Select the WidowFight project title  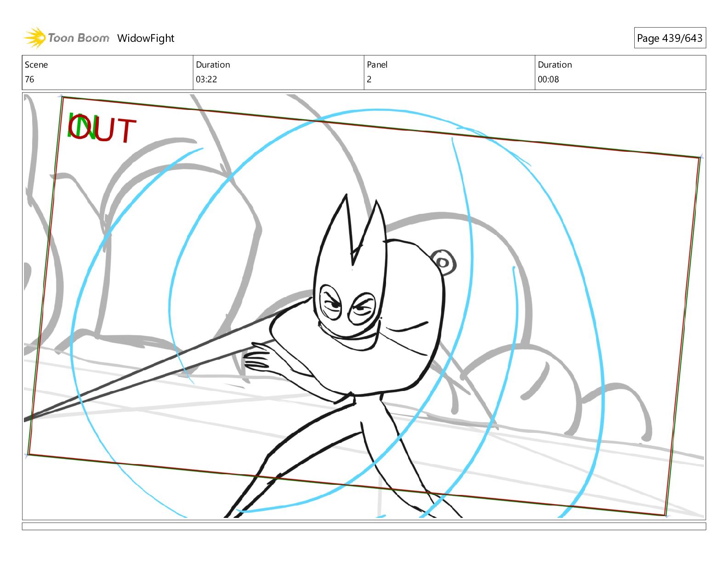146,38
